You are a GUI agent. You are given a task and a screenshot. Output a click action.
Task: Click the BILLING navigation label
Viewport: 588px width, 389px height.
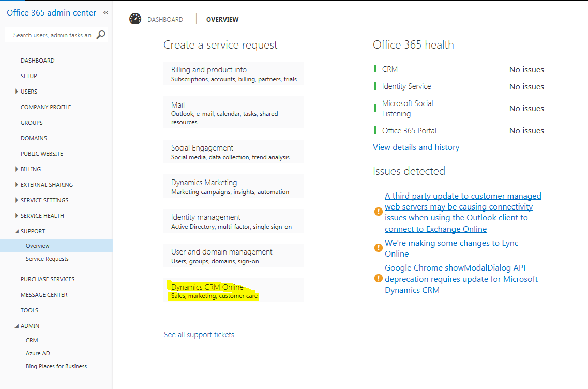31,169
